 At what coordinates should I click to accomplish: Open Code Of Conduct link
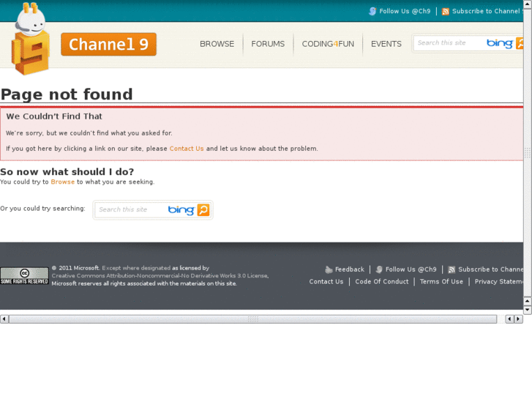(x=382, y=282)
